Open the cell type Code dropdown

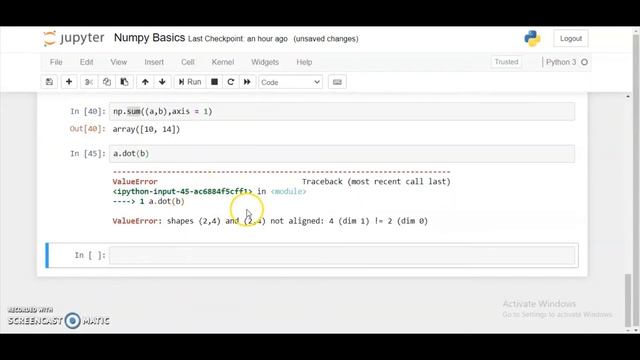click(290, 82)
